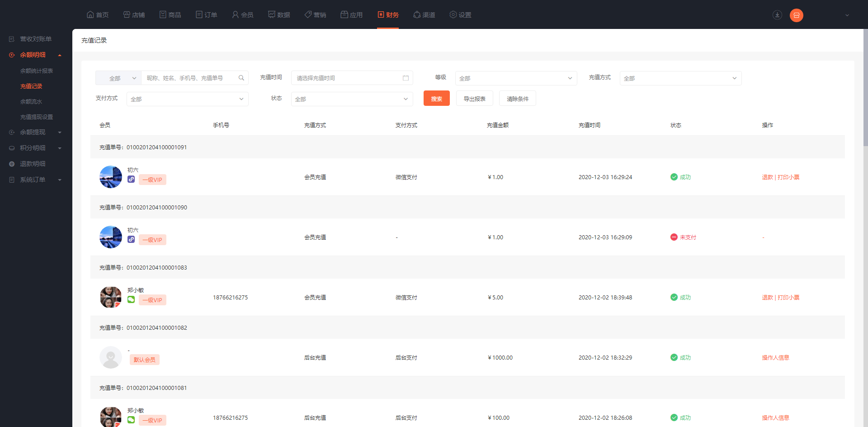868x427 pixels.
Task: Click the green 成功 icon for 16:29:24 row
Action: tap(674, 177)
